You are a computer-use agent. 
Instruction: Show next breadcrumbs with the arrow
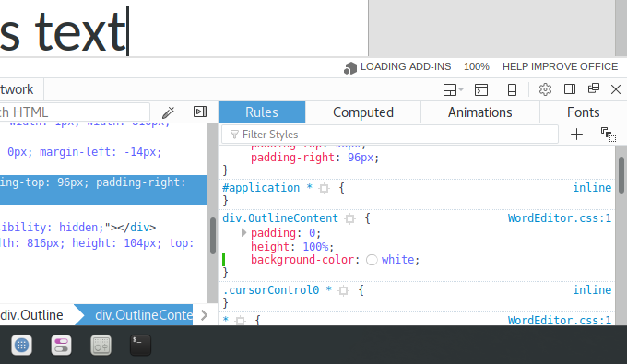tap(205, 315)
